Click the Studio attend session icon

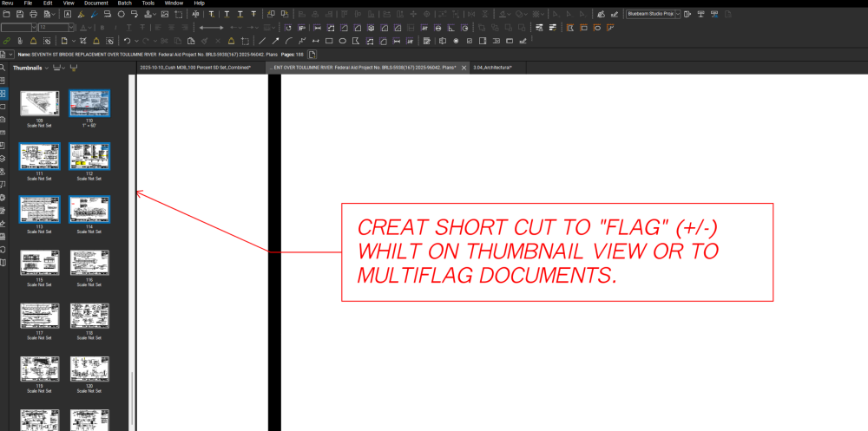(687, 14)
